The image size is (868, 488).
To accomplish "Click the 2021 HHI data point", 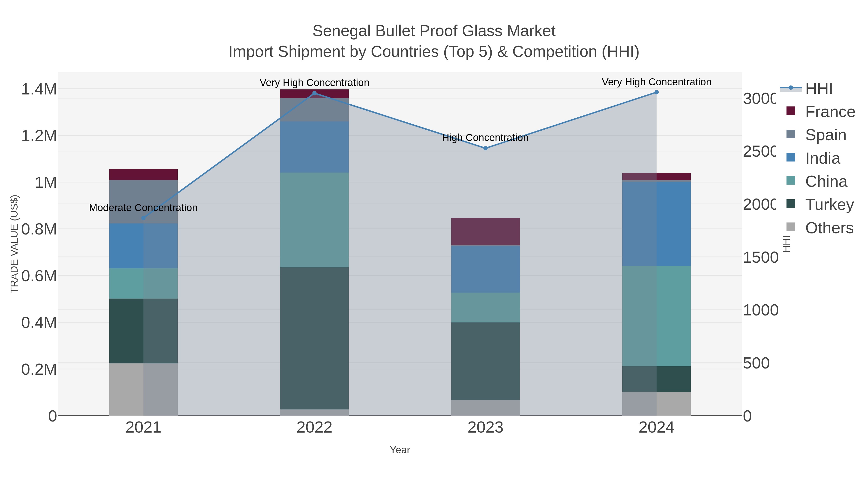I will (x=143, y=218).
